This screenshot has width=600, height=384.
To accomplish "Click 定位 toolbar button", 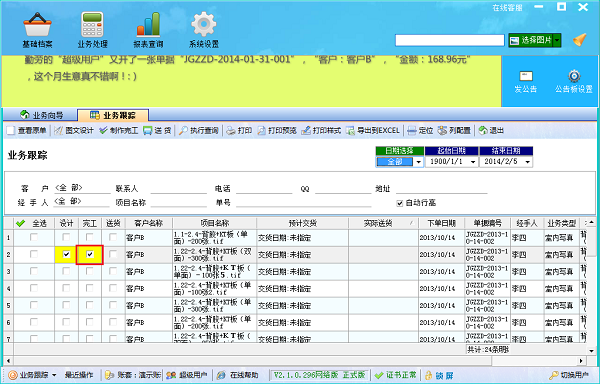I will click(x=420, y=130).
